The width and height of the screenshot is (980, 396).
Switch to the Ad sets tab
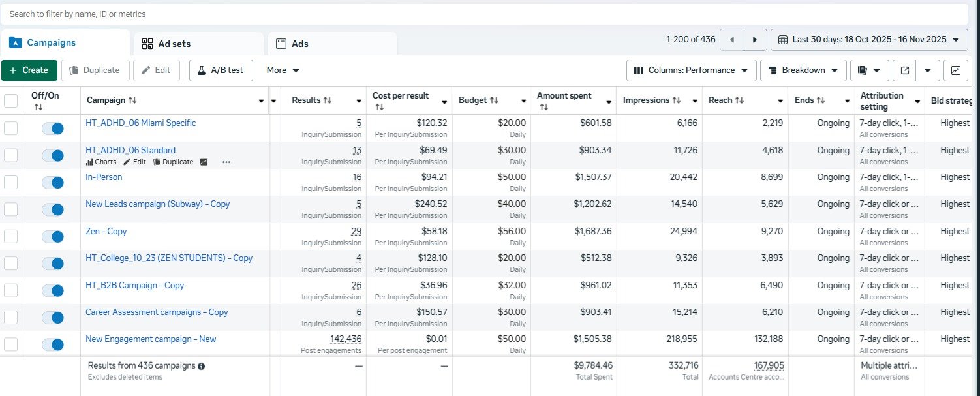coord(198,44)
